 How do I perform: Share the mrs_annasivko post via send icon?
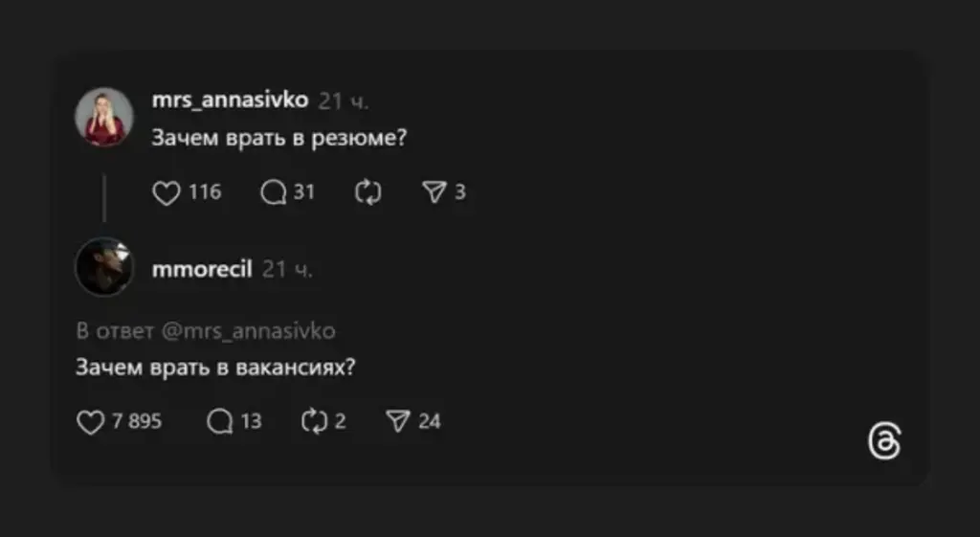coord(434,192)
